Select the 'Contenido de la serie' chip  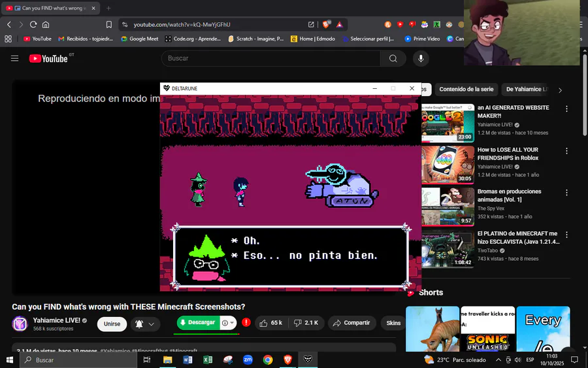(466, 90)
